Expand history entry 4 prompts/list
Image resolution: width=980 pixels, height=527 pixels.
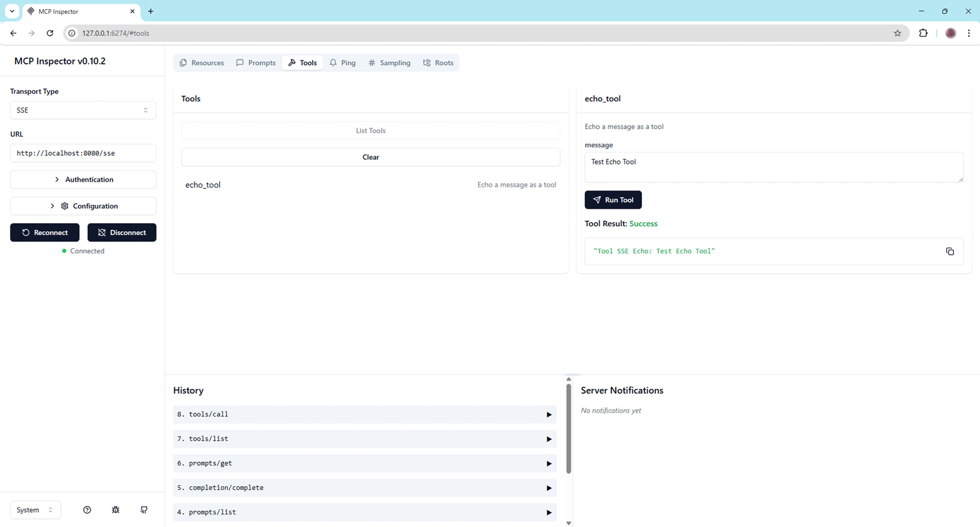pos(364,512)
